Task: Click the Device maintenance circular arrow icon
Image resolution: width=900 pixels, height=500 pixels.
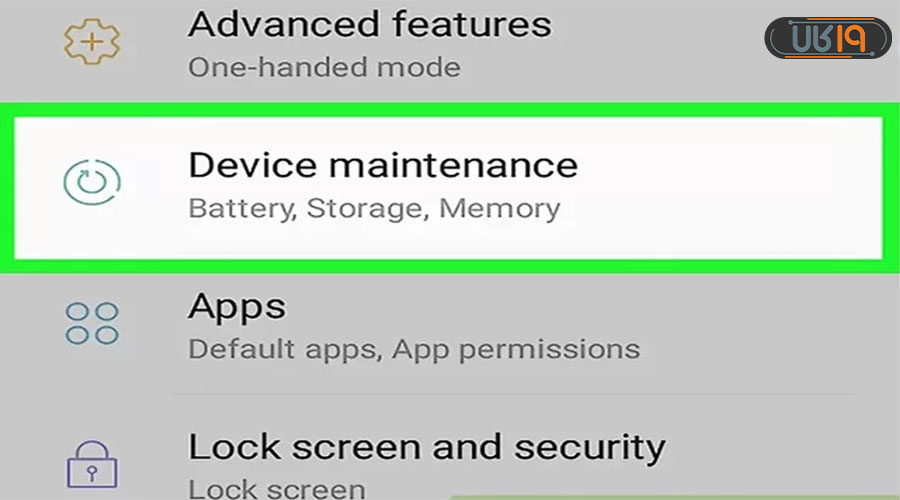Action: (x=91, y=182)
